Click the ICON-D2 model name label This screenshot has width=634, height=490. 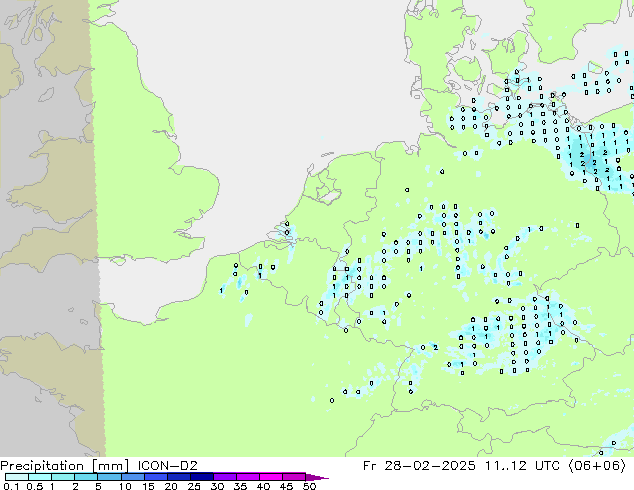click(x=167, y=466)
